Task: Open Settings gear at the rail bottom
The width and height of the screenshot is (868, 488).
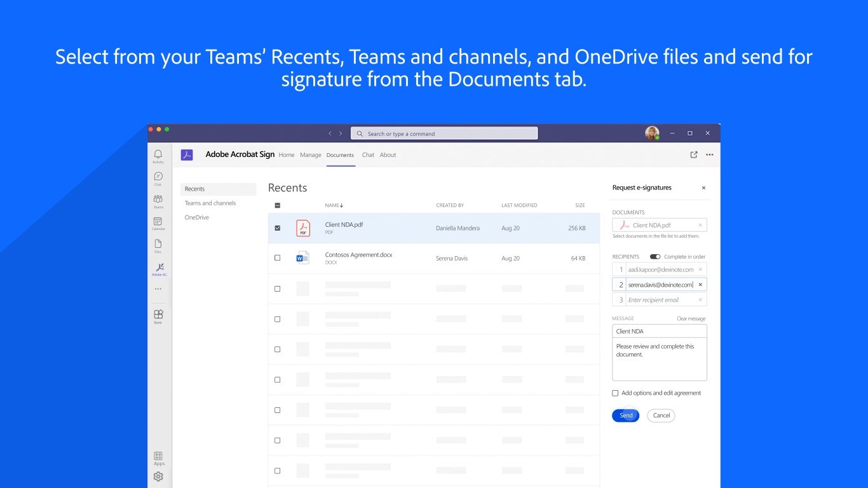Action: click(158, 477)
